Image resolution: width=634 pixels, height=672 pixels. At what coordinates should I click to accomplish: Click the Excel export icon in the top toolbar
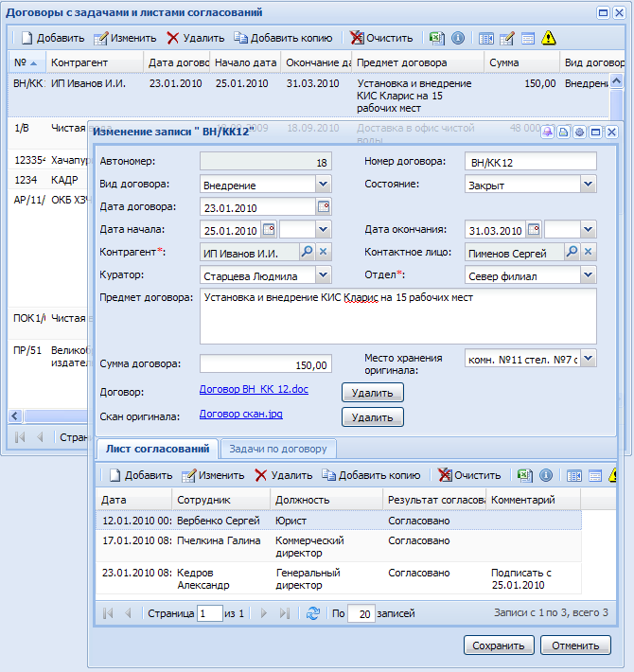click(436, 38)
